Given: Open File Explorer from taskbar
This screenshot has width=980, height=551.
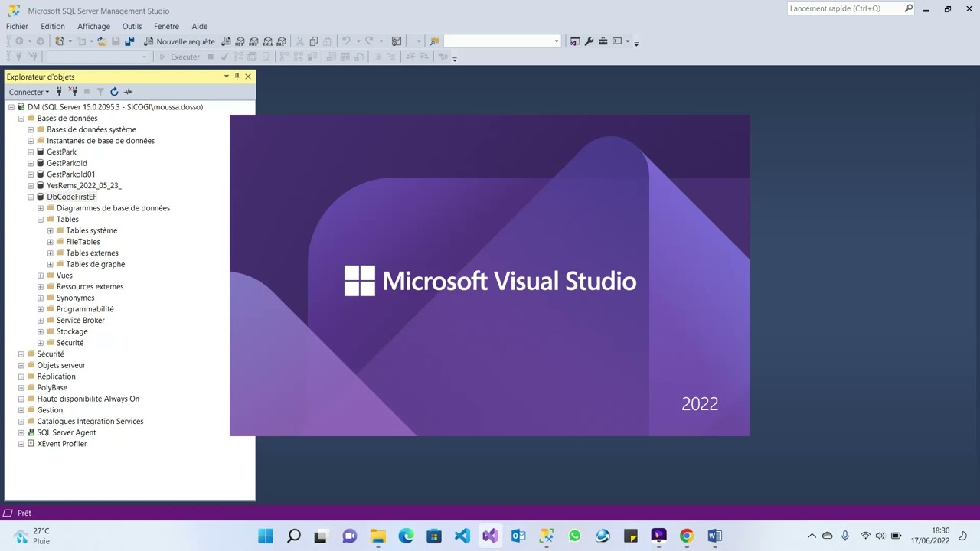Looking at the screenshot, I should point(377,536).
